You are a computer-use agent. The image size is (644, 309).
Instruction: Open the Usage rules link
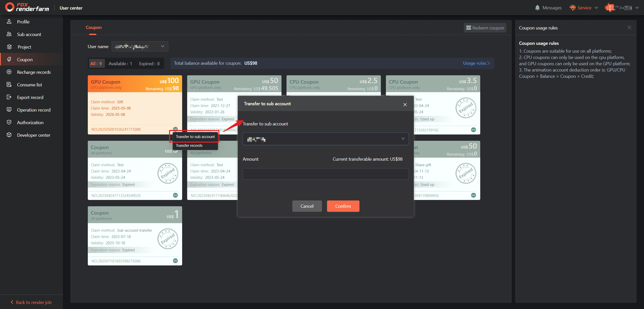pos(476,63)
